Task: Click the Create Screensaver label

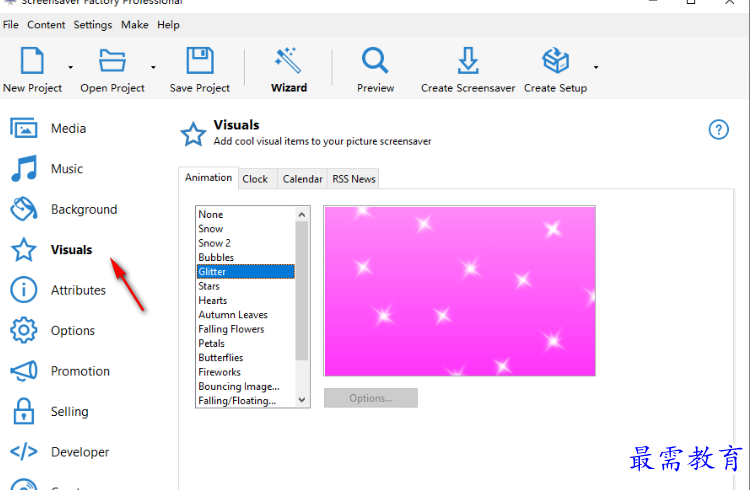Action: pos(468,88)
